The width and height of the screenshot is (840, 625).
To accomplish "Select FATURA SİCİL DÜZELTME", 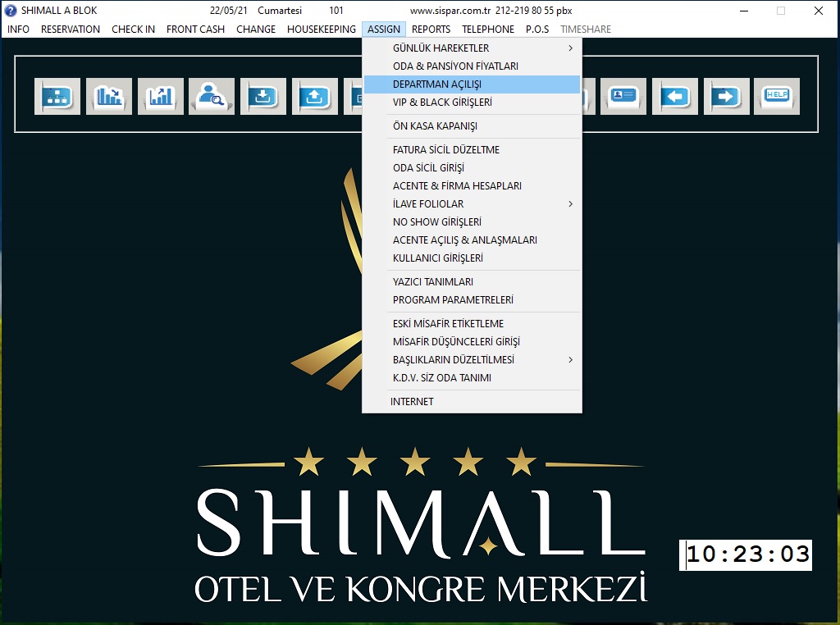I will 472,150.
